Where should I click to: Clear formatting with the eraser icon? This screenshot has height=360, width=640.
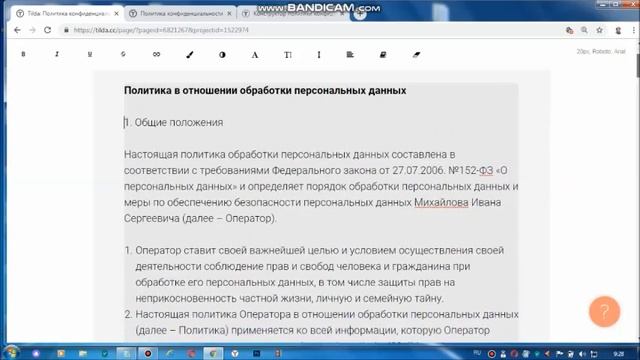416,55
